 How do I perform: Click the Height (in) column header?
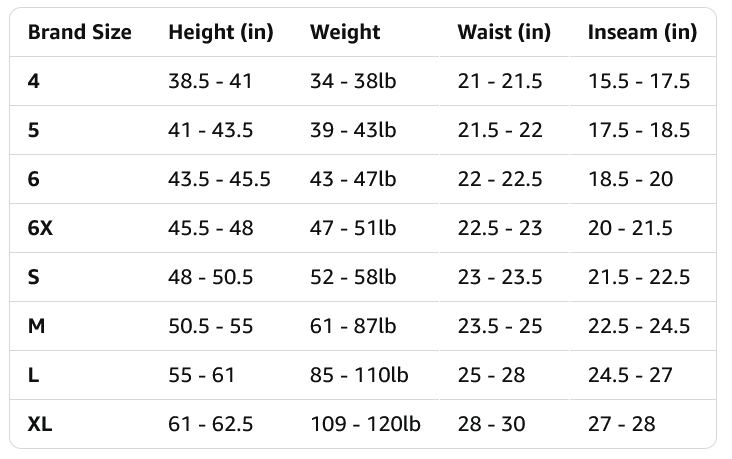[220, 32]
